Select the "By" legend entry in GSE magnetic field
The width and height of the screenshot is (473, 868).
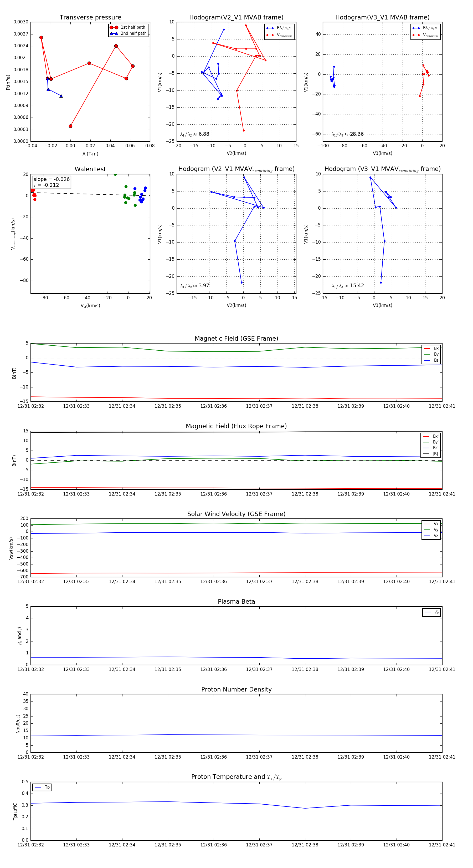(x=431, y=354)
